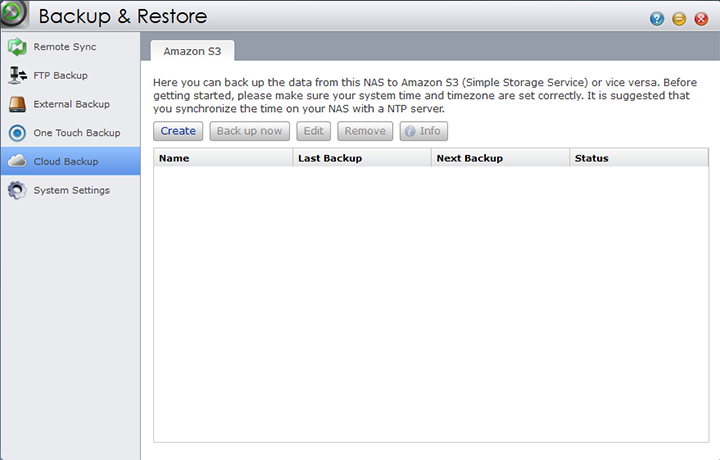Viewport: 720px width, 460px height.
Task: Switch to the Amazon S3 tab
Action: click(x=192, y=50)
